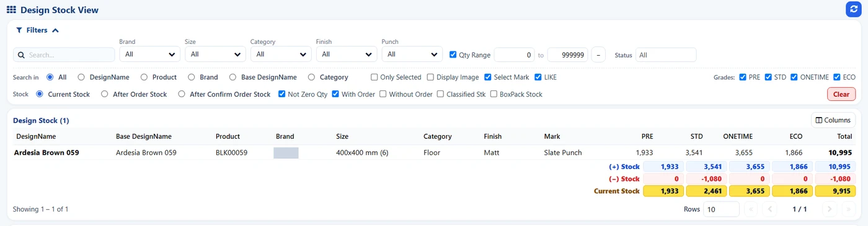Select Category search-in radio

point(311,77)
